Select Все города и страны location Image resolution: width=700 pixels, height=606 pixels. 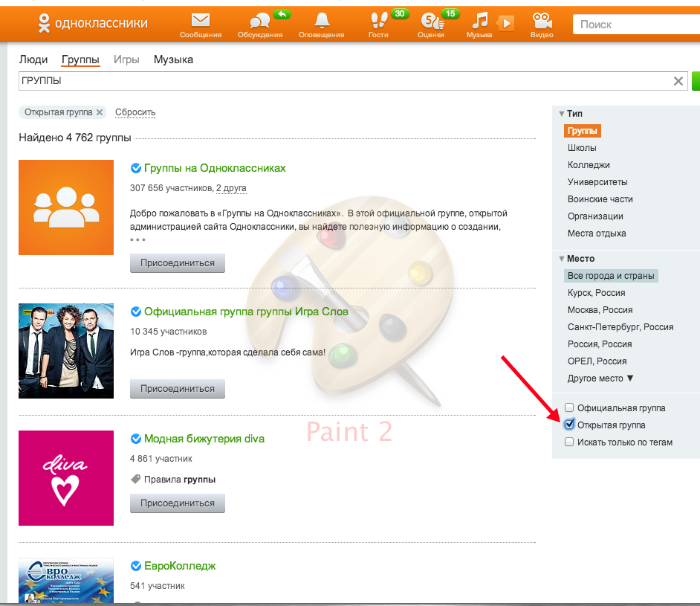tap(611, 276)
